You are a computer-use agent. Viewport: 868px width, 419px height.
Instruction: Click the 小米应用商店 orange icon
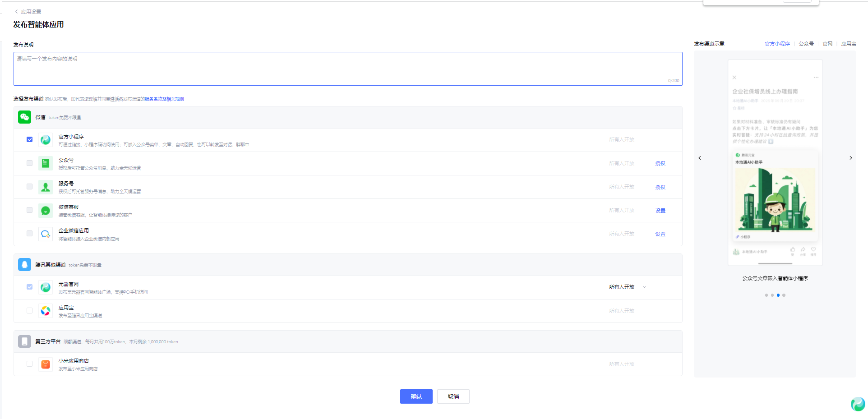[x=46, y=364]
